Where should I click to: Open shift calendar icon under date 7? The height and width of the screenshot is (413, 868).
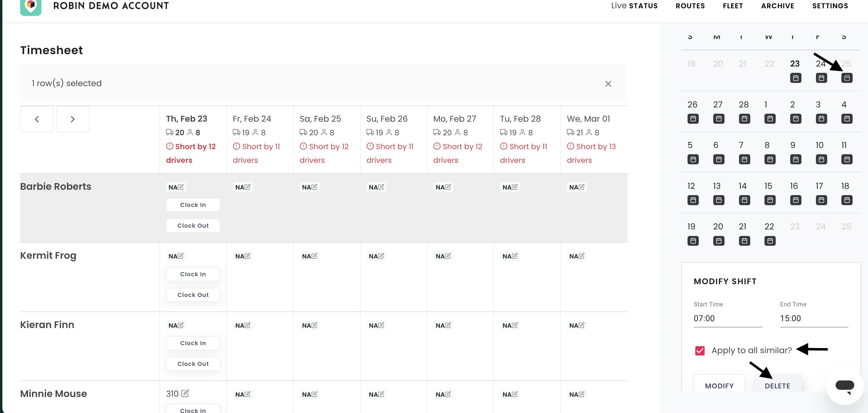(x=744, y=159)
